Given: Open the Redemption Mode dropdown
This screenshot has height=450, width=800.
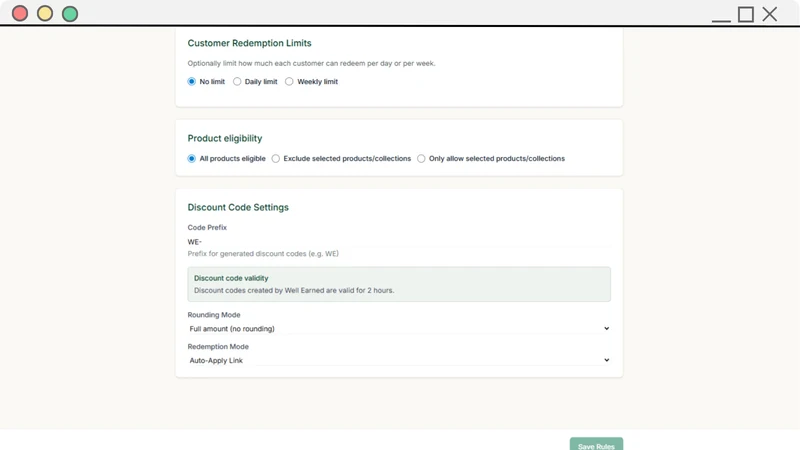Looking at the screenshot, I should coord(399,360).
